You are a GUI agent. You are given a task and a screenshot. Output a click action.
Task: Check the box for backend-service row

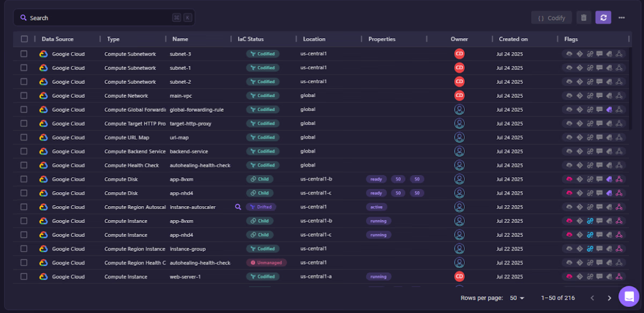coord(24,151)
